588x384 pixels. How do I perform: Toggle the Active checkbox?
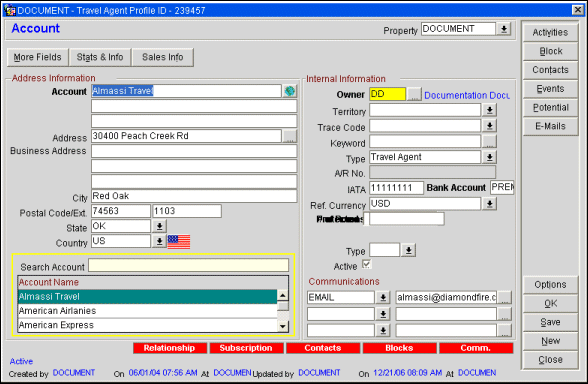coord(366,265)
